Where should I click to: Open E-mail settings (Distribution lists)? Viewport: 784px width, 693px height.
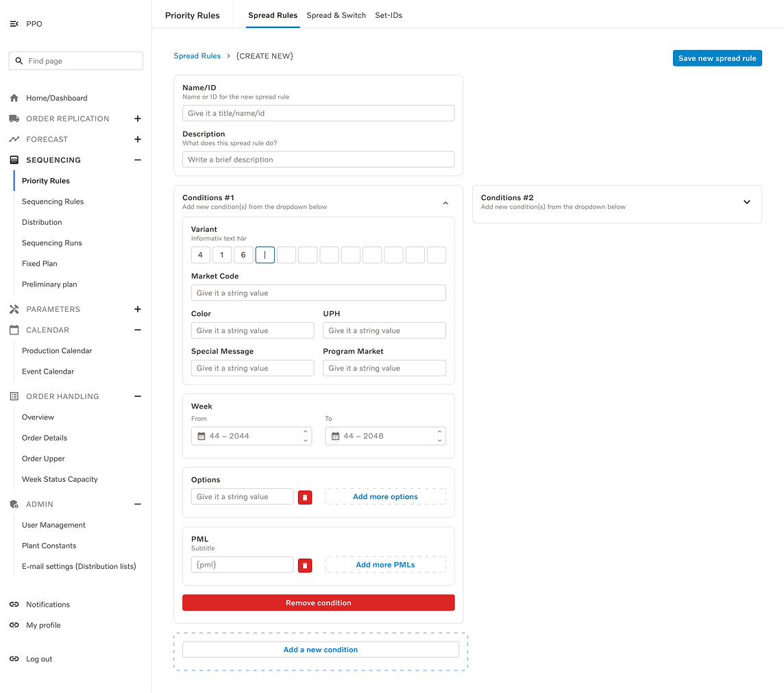79,566
